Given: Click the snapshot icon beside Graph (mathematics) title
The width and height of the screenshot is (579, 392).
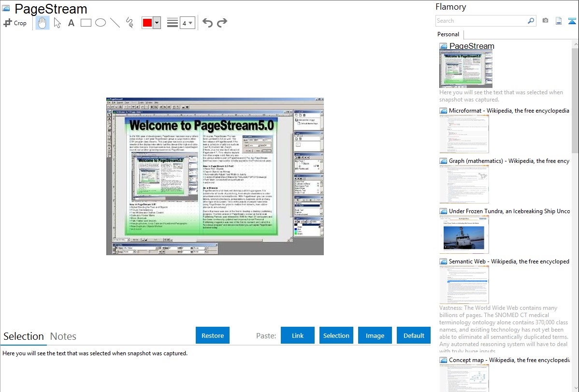Looking at the screenshot, I should [x=443, y=161].
